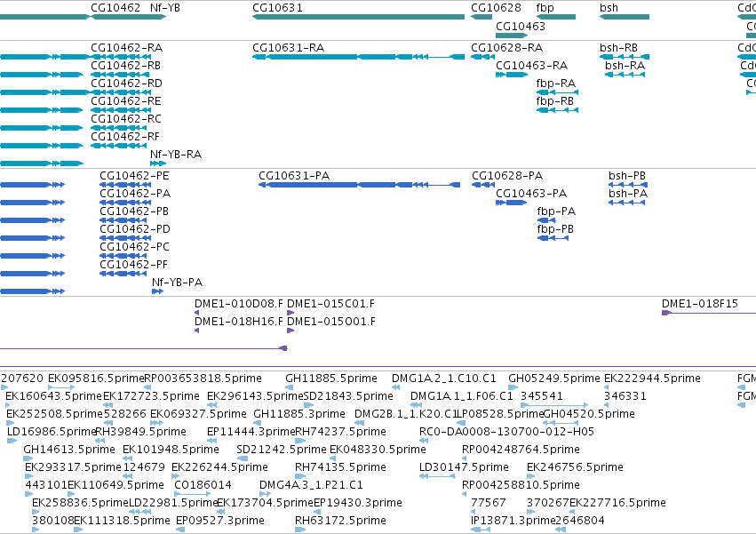Select the CG10462-PF protein label
Image resolution: width=756 pixels, height=534 pixels.
133,265
